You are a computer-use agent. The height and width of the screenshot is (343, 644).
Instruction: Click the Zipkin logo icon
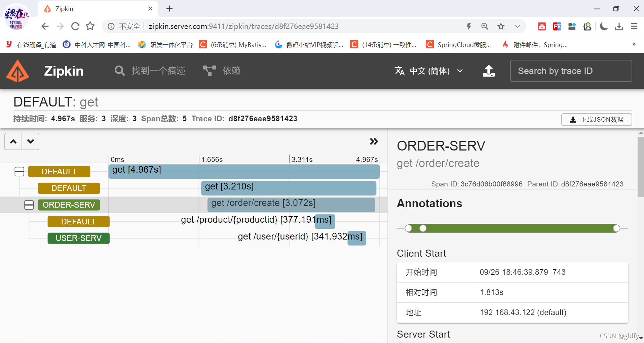coord(18,71)
